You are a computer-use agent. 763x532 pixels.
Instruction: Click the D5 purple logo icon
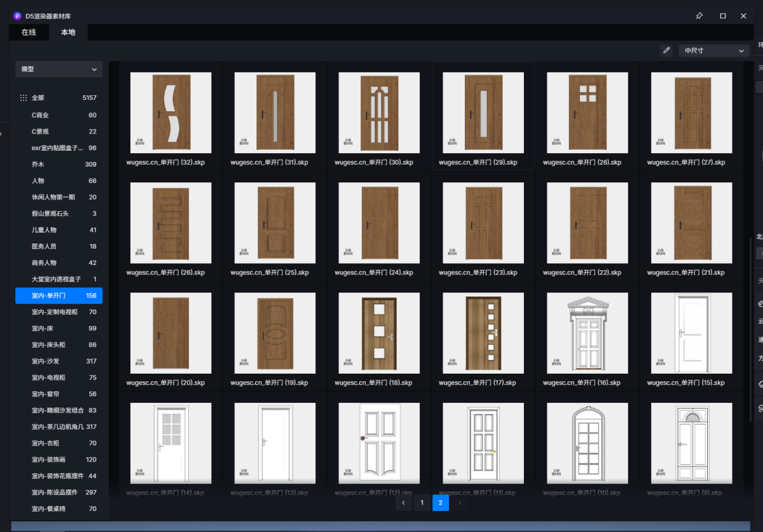click(17, 16)
